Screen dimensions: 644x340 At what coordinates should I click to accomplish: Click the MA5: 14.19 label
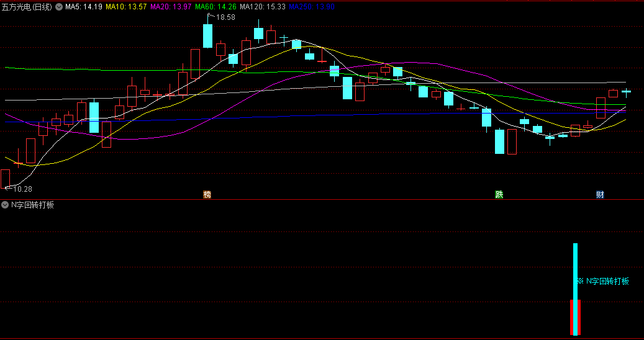(x=84, y=7)
